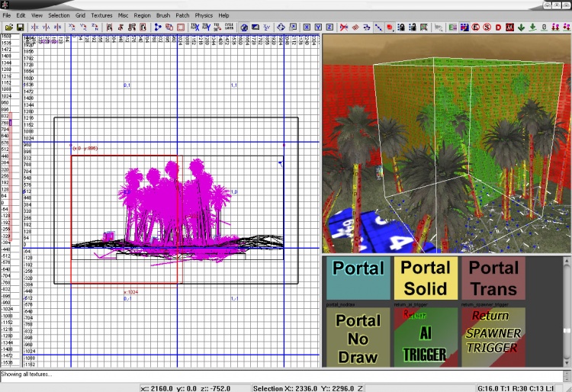Open the Grid menu
The width and height of the screenshot is (572, 392).
pyautogui.click(x=80, y=15)
